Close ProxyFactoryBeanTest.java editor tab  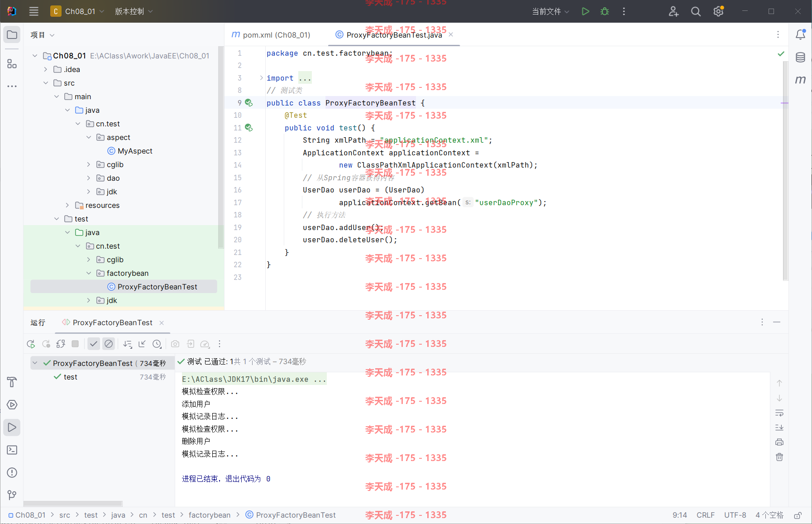click(x=451, y=35)
